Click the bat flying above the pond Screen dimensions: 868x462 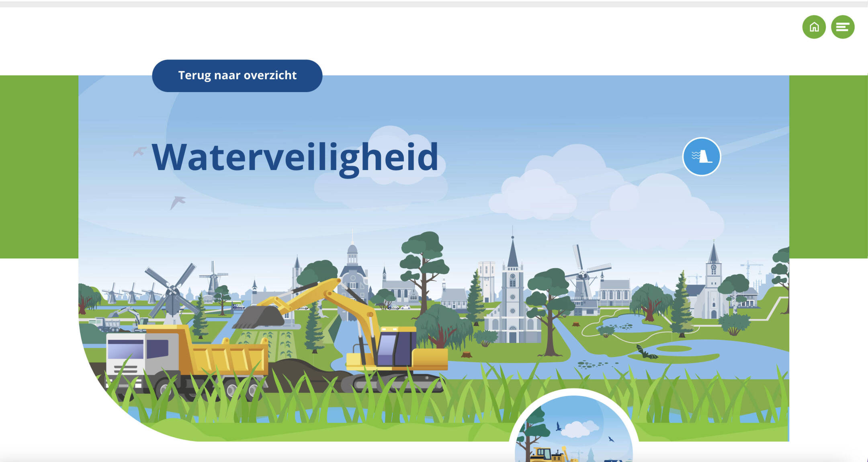pos(645,352)
